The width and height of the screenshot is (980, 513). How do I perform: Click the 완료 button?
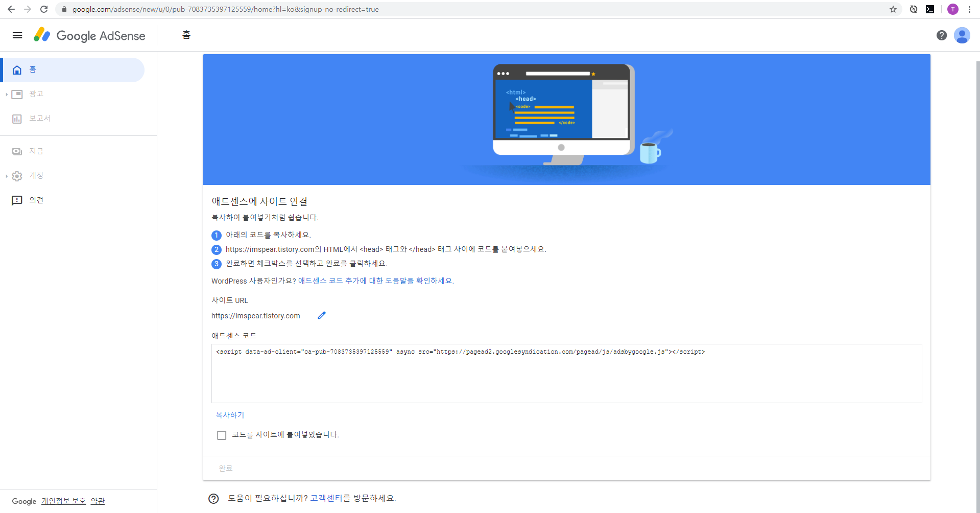[x=226, y=468]
